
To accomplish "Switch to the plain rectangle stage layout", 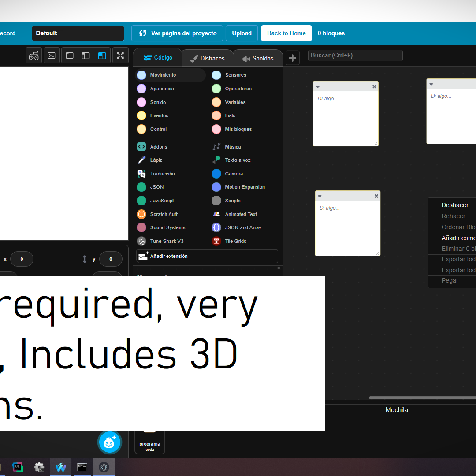I will [70, 56].
